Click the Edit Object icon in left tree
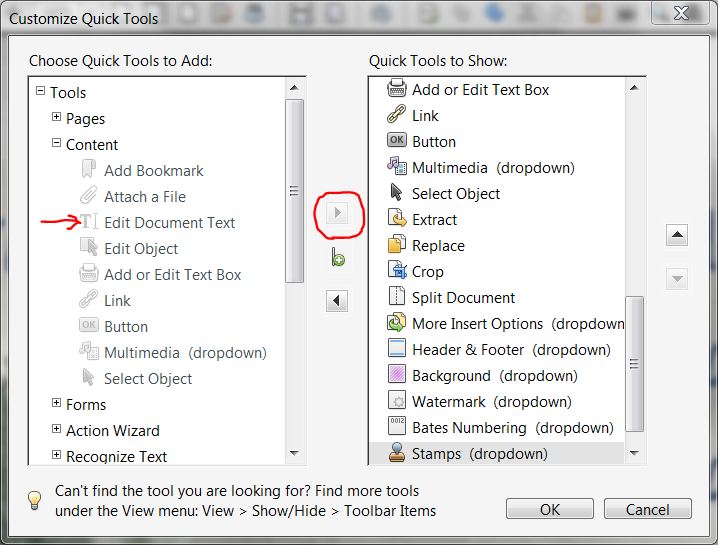718x545 pixels. [89, 247]
